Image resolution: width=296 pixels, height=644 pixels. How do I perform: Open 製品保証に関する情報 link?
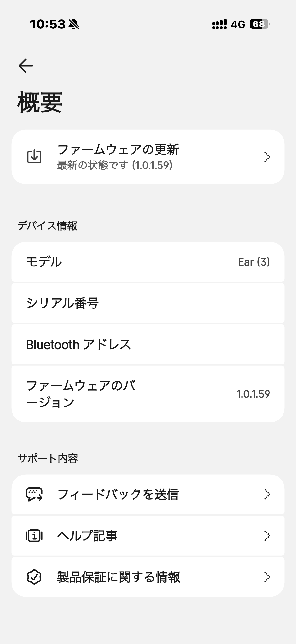pos(119,577)
